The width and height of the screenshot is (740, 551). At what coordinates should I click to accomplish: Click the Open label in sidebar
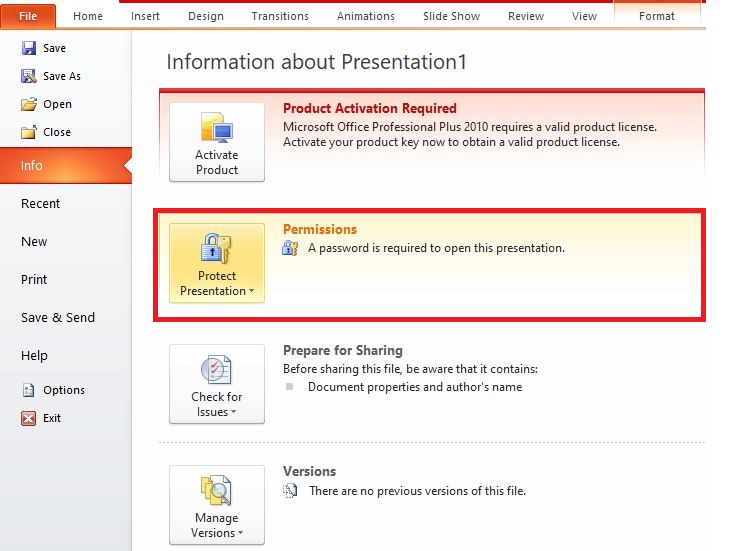click(x=58, y=104)
